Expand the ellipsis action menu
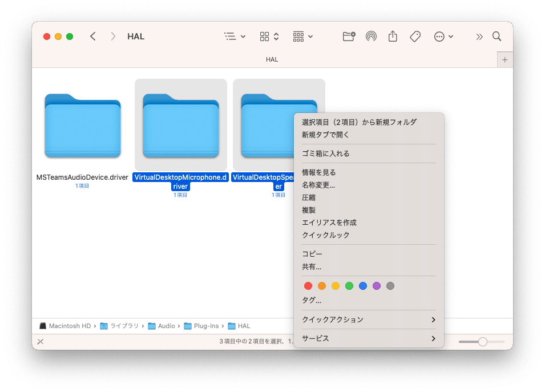This screenshot has width=545, height=392. click(443, 37)
